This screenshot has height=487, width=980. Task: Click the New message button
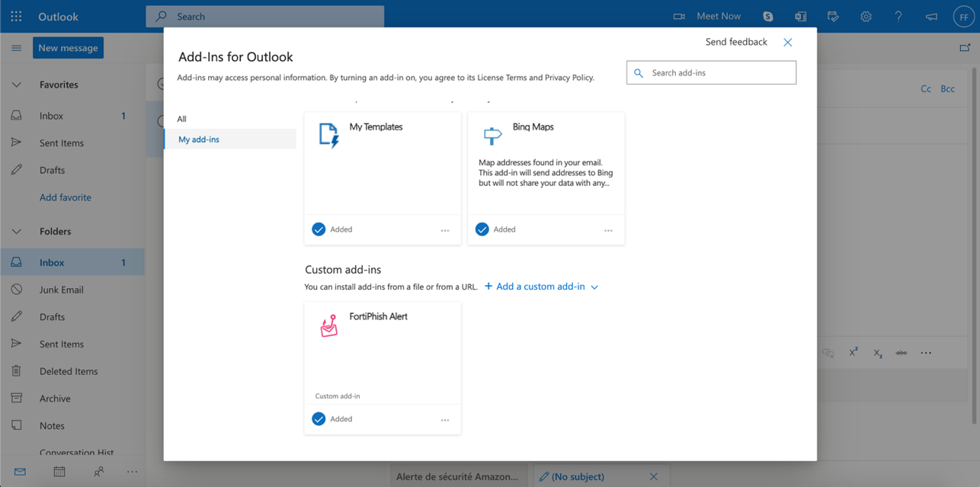tap(69, 48)
